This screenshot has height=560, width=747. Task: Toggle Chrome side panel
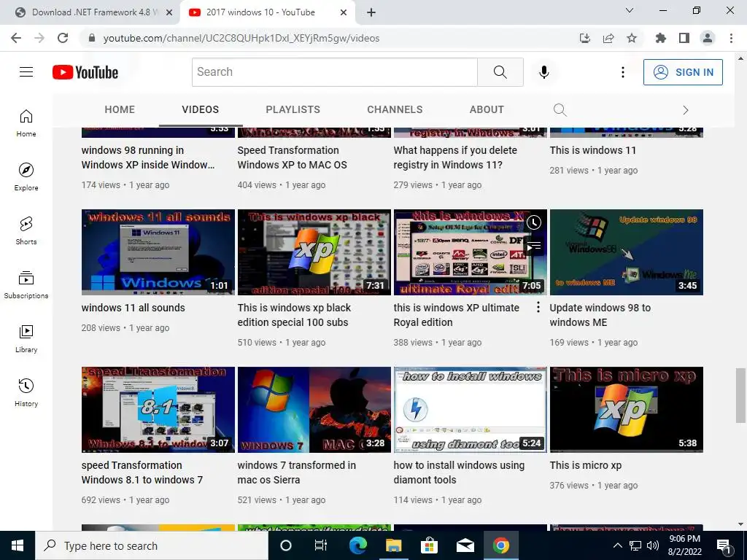tap(684, 38)
